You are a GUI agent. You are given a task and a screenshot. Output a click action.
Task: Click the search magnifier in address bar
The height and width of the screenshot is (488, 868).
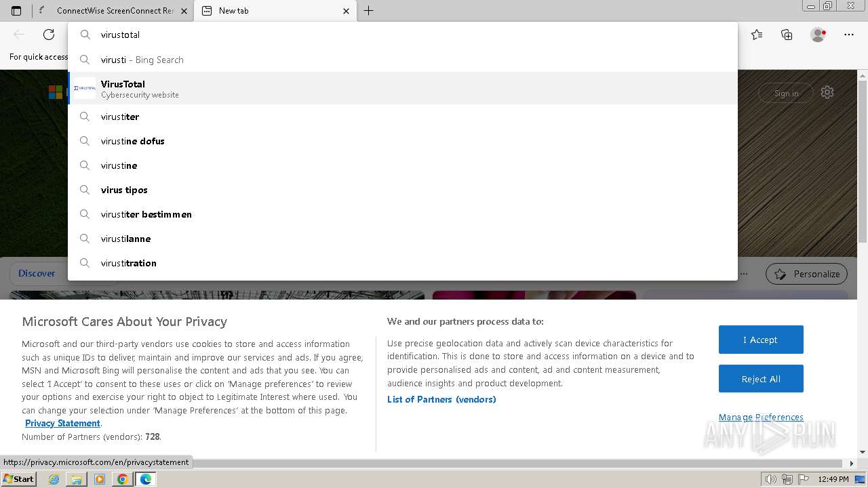pos(85,35)
